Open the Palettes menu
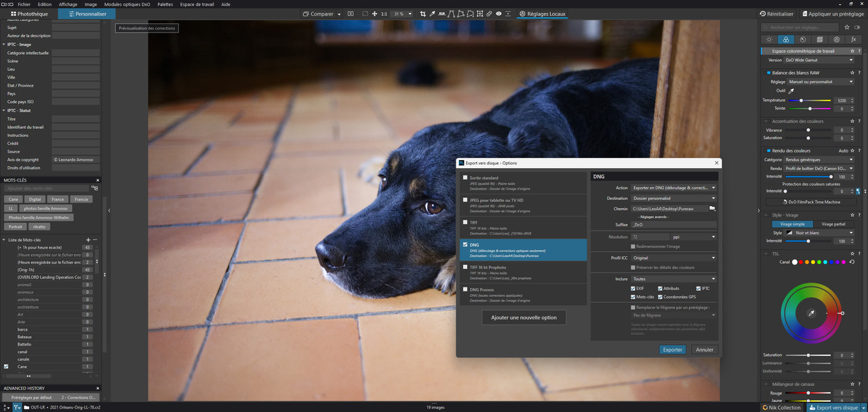Viewport: 868px width, 412px height. pos(165,4)
